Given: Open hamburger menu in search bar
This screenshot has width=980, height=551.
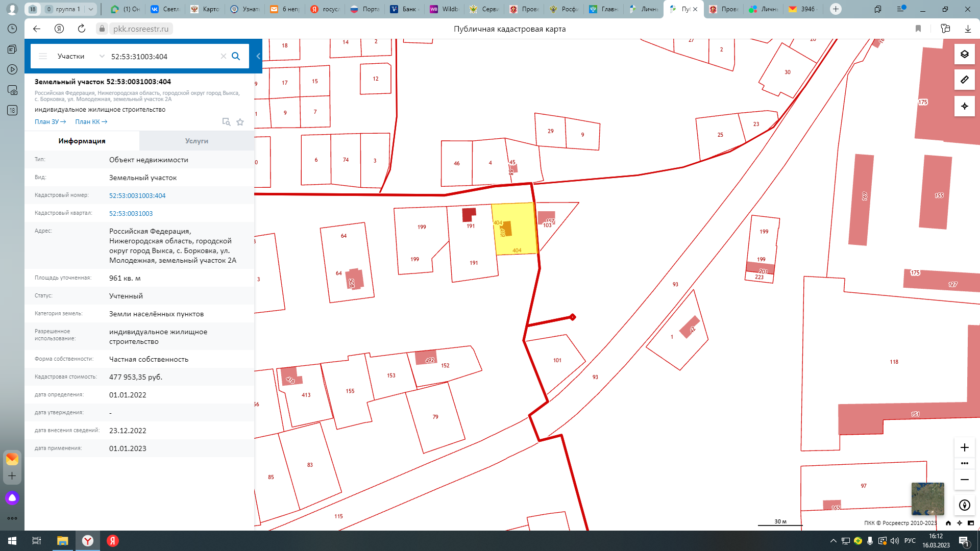Looking at the screenshot, I should pyautogui.click(x=43, y=56).
